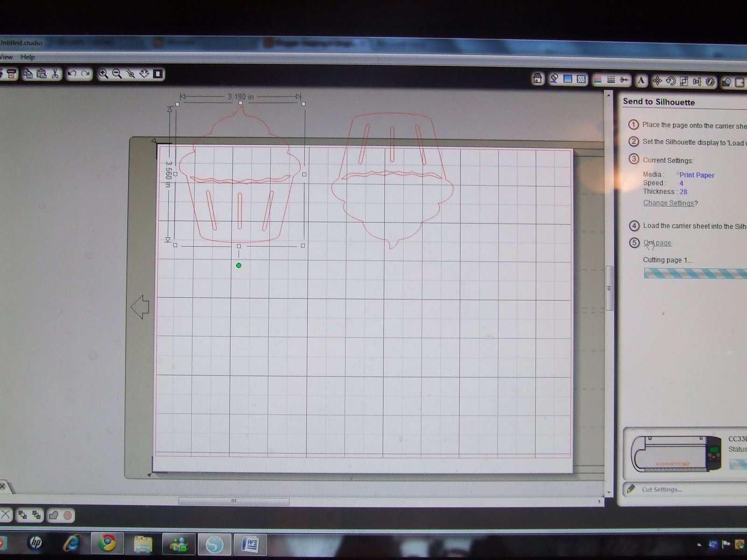This screenshot has width=747, height=560.
Task: Open the rotate options panel
Action: (x=671, y=81)
